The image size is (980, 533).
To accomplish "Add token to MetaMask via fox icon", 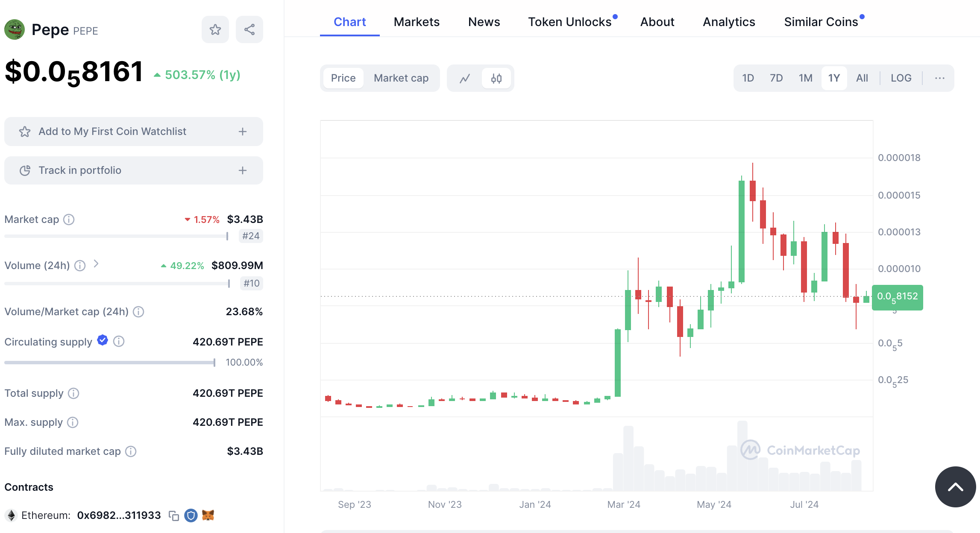I will tap(208, 515).
